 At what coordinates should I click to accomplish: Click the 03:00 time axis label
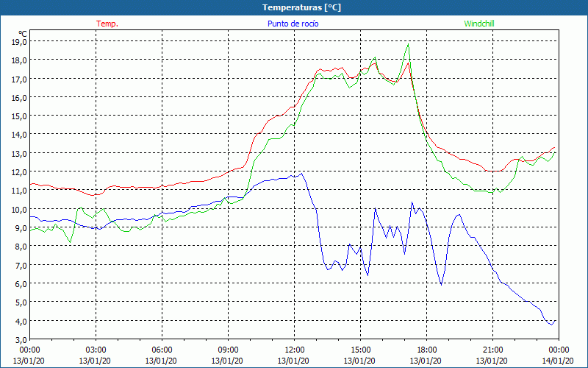click(96, 350)
